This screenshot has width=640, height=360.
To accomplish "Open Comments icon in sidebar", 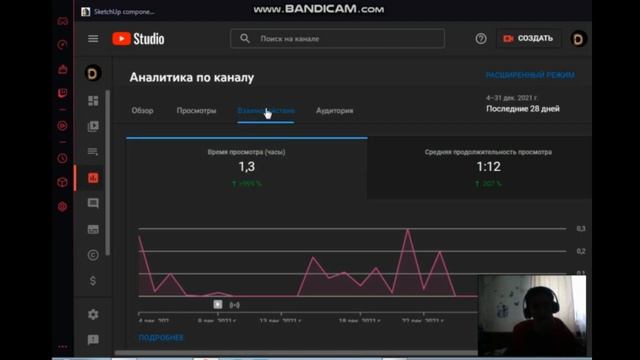I will click(x=93, y=203).
